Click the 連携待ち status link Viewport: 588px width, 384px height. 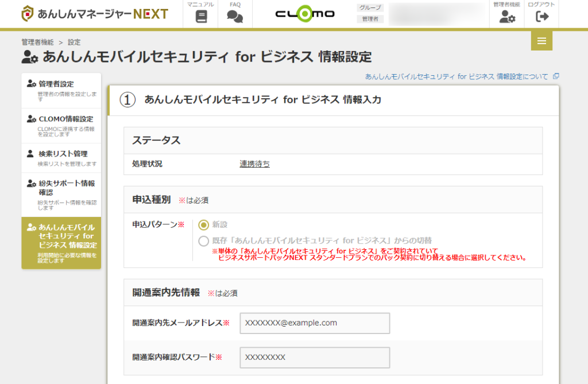click(x=254, y=164)
